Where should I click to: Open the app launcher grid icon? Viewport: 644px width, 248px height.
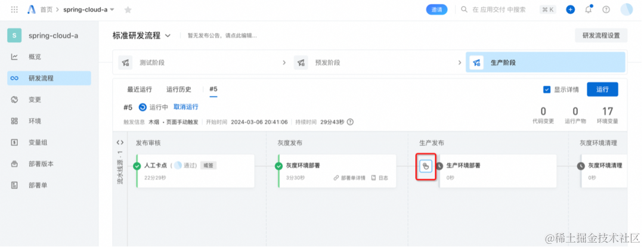click(14, 10)
